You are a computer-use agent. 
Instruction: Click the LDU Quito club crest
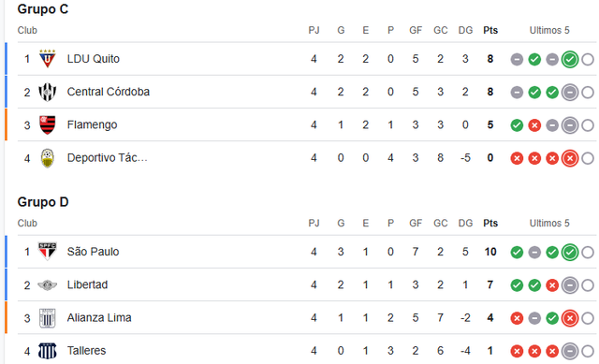click(48, 59)
